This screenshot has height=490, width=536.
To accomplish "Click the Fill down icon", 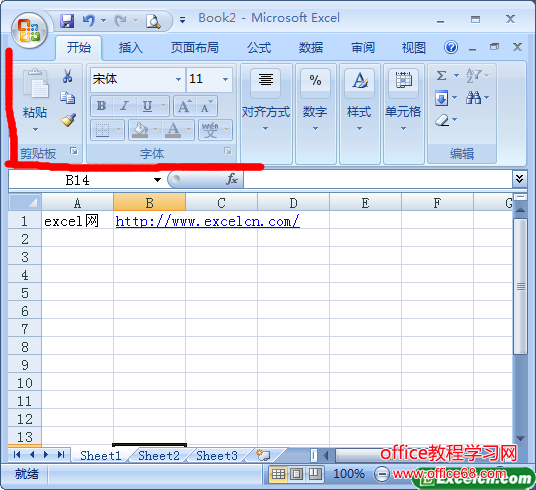I will click(442, 98).
